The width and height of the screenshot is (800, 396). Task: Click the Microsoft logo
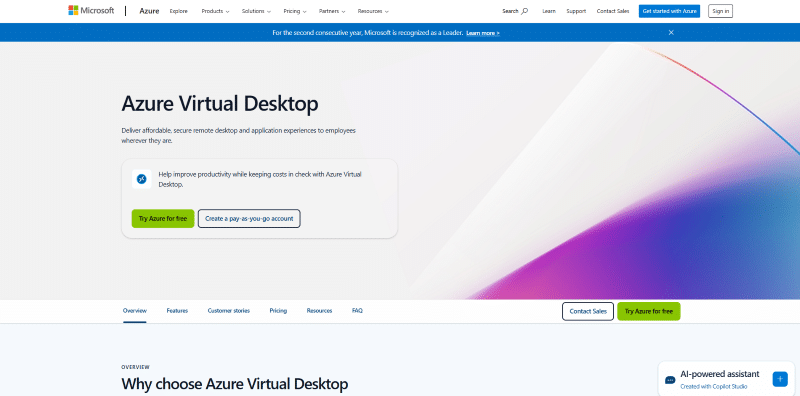pos(91,11)
